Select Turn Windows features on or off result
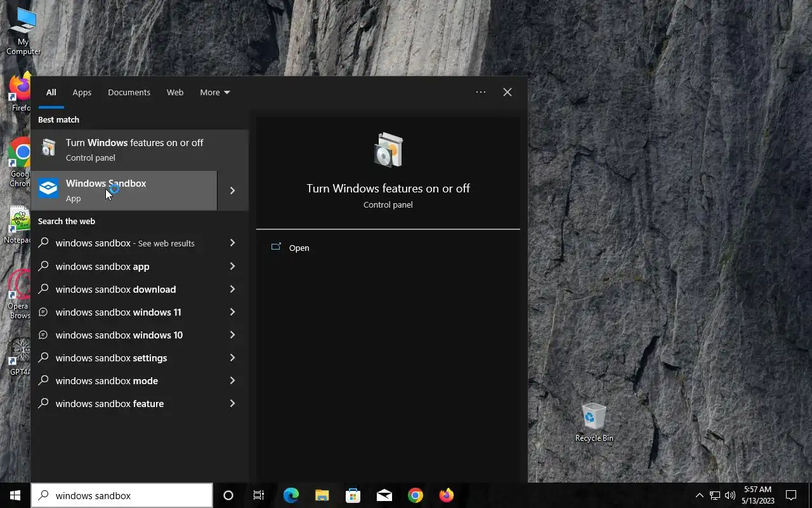The height and width of the screenshot is (508, 812). pyautogui.click(x=140, y=150)
